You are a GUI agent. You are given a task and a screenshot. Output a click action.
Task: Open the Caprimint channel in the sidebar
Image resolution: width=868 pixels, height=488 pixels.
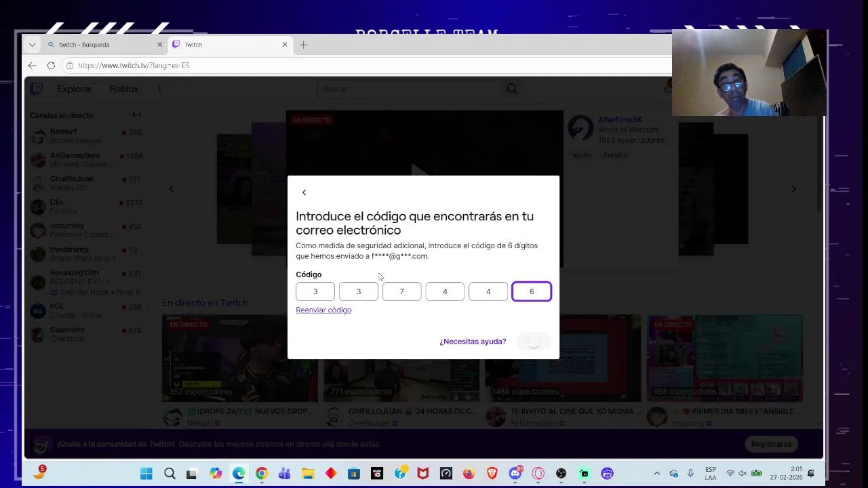tap(87, 334)
